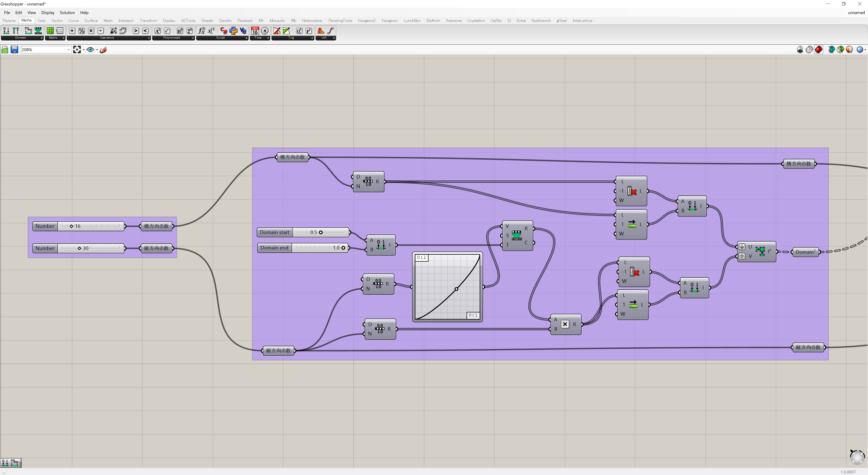Select the Remap Numbers component icon
The width and height of the screenshot is (868, 475).
pos(38,31)
